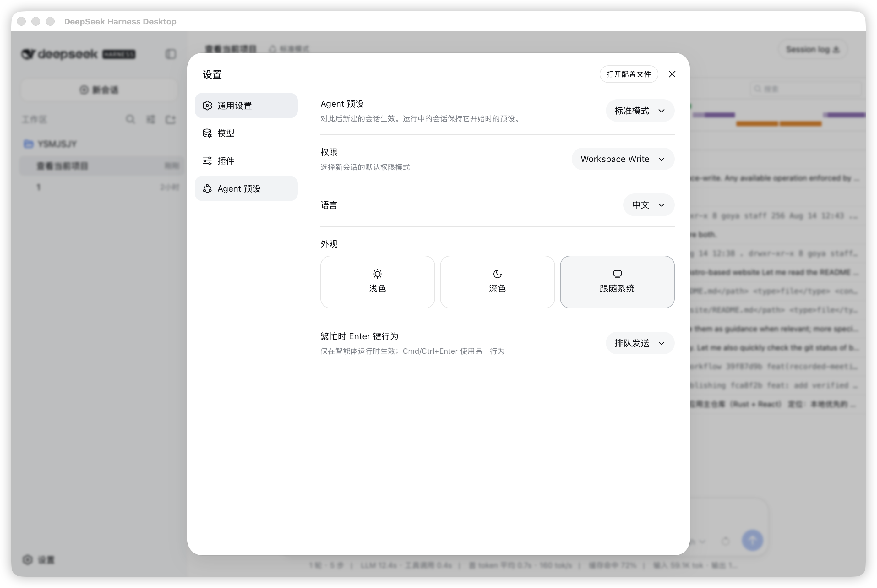Click the 打开配置文件 button

(x=629, y=74)
